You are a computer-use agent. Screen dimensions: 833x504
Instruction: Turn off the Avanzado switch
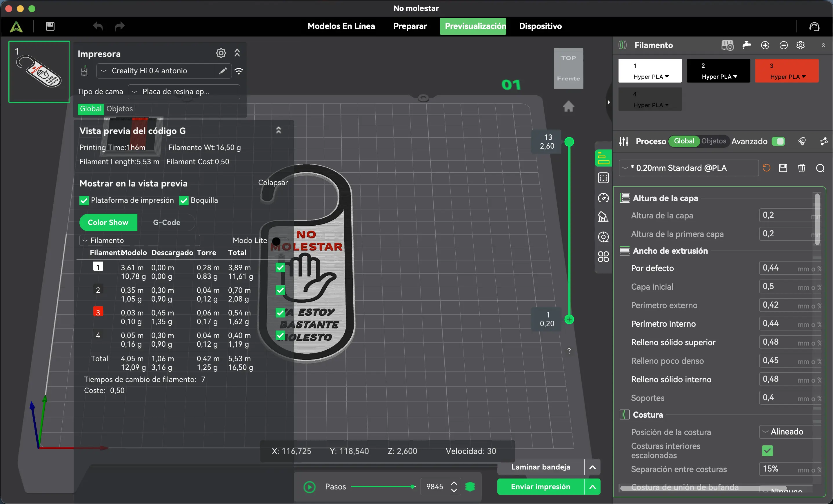(x=778, y=141)
